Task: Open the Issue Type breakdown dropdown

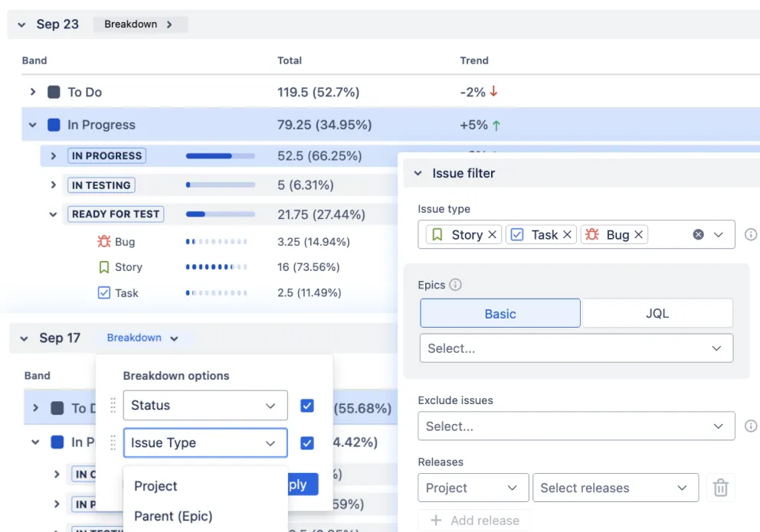Action: click(x=205, y=442)
